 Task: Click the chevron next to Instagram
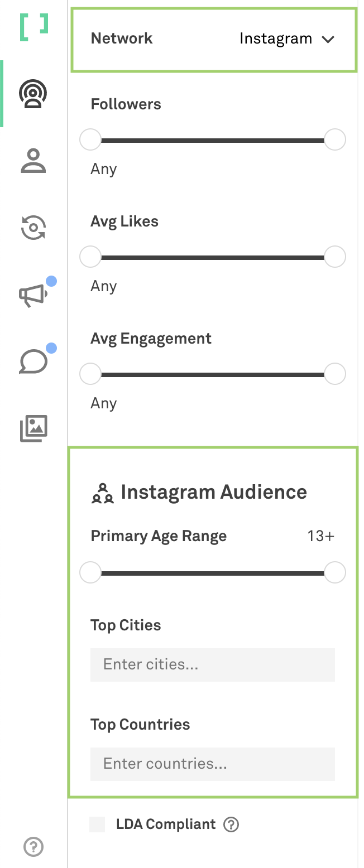coord(328,39)
